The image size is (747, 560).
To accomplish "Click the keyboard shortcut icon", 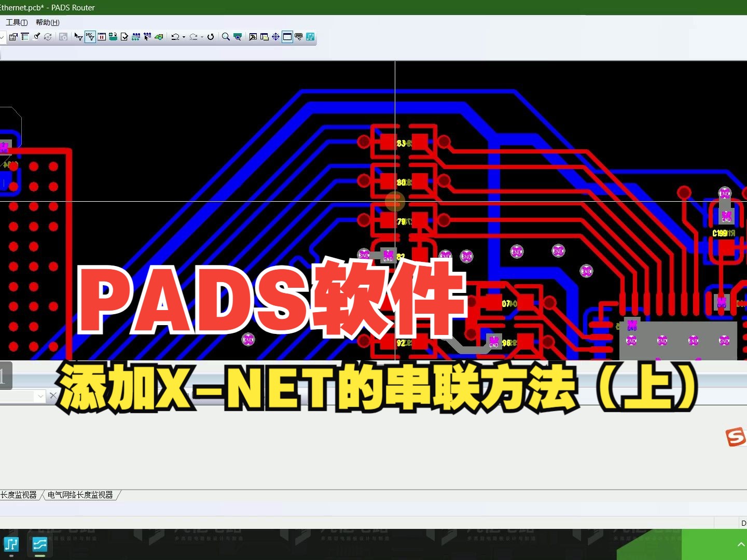I will 299,37.
